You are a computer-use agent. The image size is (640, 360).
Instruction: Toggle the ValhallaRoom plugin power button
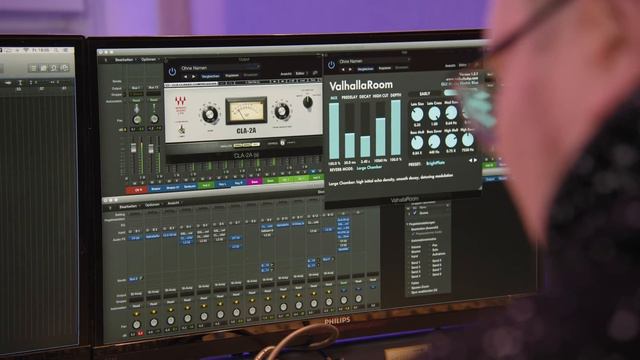click(x=331, y=65)
